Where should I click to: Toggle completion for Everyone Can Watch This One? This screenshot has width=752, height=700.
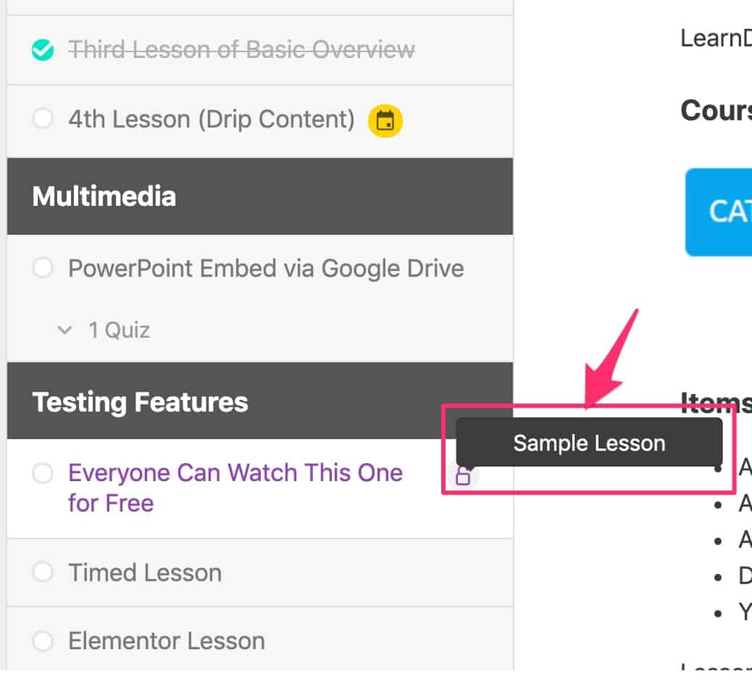tap(42, 473)
